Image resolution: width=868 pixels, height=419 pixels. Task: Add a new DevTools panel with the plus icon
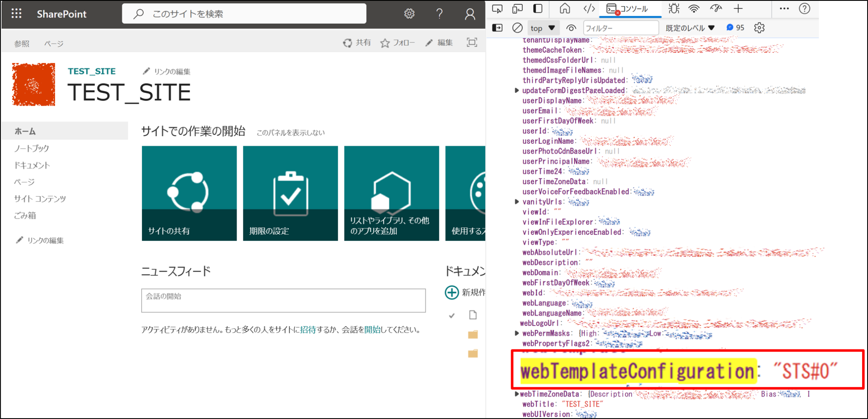tap(738, 8)
